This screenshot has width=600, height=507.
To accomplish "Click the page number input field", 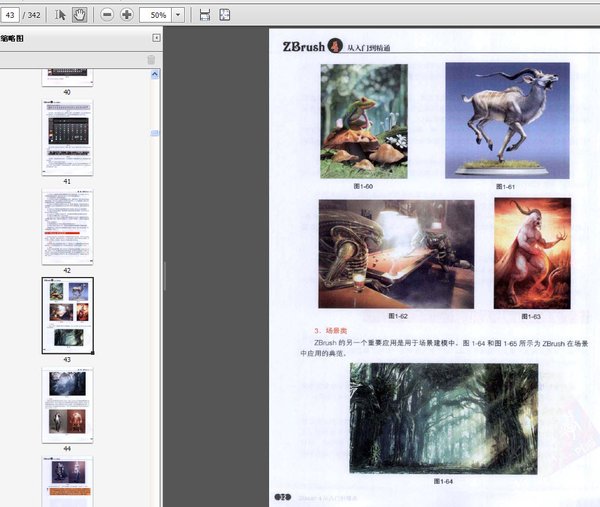I will tap(10, 15).
